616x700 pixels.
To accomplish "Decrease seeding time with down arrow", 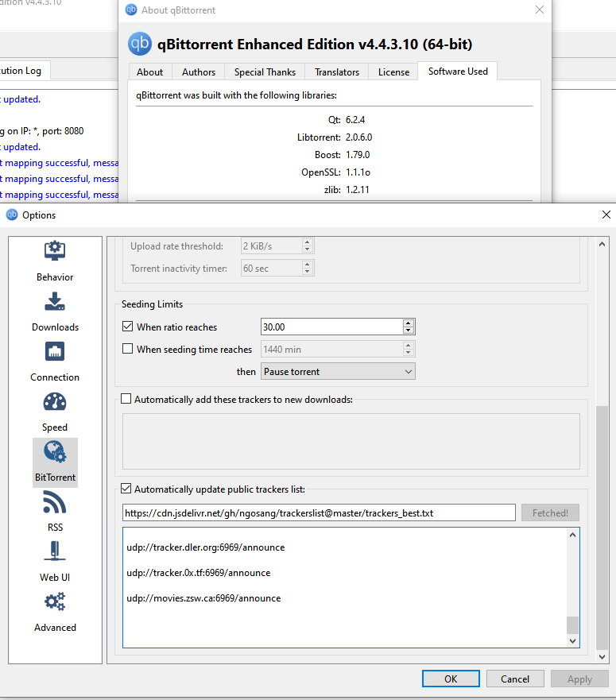I will click(409, 353).
